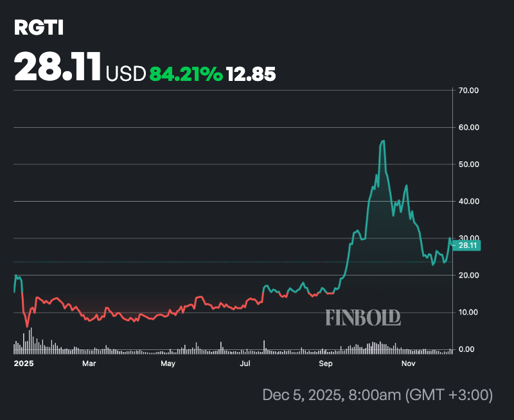Click the RGTI ticker symbol
The height and width of the screenshot is (420, 514).
39,28
